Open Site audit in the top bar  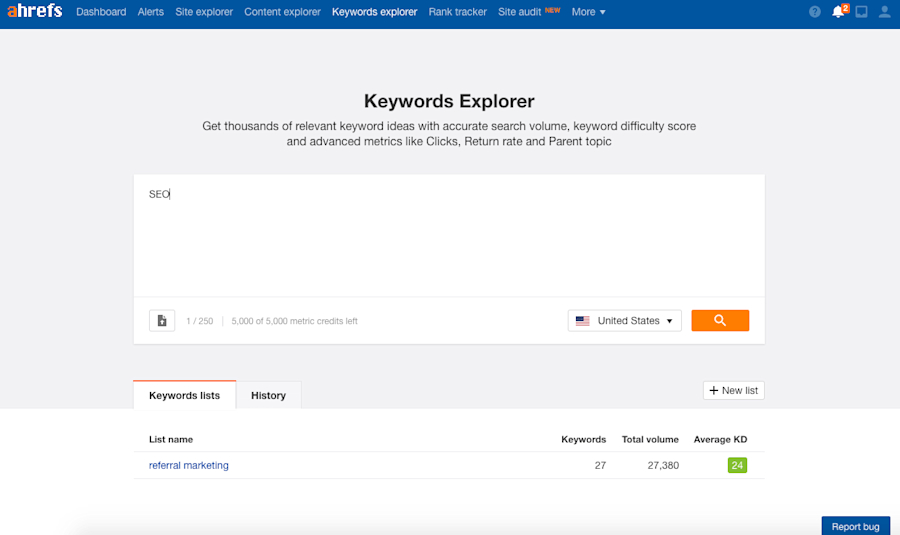[520, 12]
